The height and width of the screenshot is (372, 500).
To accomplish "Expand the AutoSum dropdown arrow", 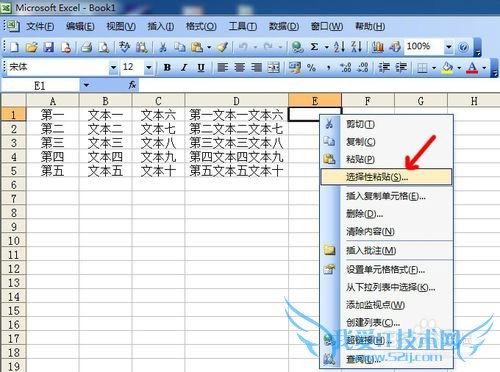I will 327,47.
